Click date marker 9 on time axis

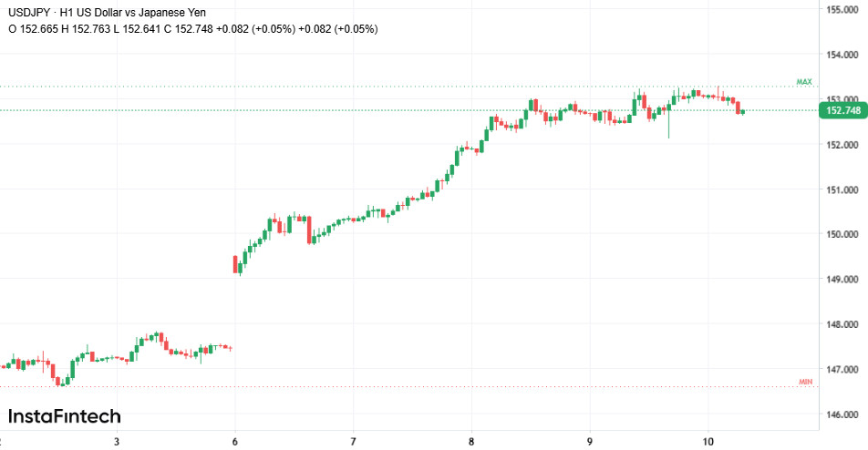click(x=589, y=441)
